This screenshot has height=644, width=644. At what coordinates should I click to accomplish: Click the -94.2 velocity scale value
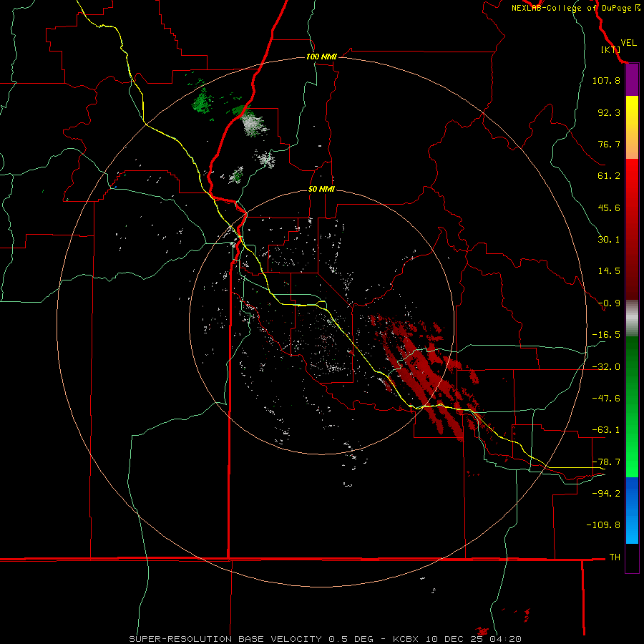[x=606, y=493]
